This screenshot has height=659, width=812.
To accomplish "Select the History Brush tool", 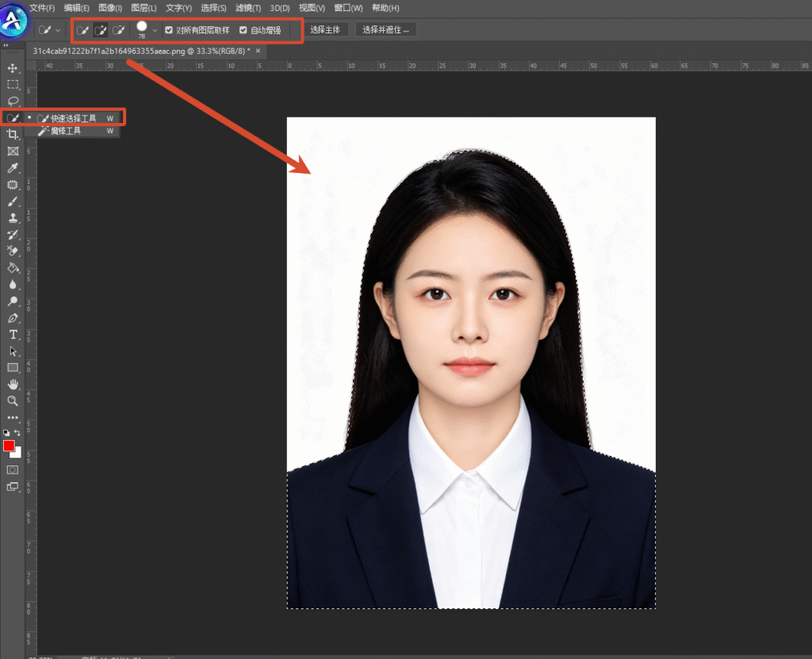I will tap(13, 234).
